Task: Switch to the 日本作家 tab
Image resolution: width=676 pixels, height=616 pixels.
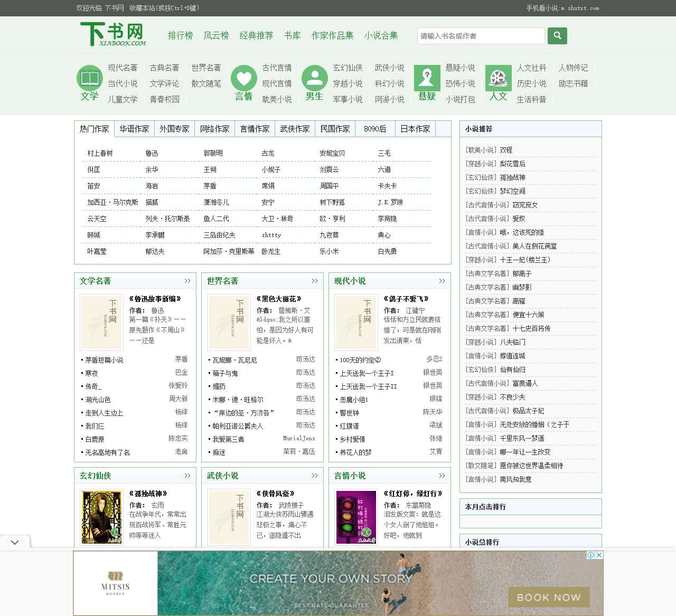Action: [415, 128]
